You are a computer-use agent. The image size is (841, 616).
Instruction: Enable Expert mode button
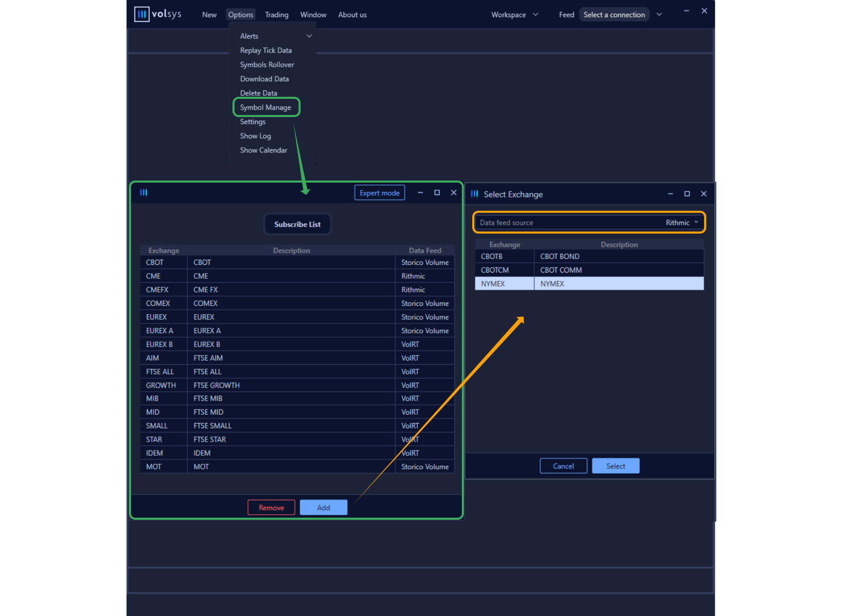pos(380,192)
